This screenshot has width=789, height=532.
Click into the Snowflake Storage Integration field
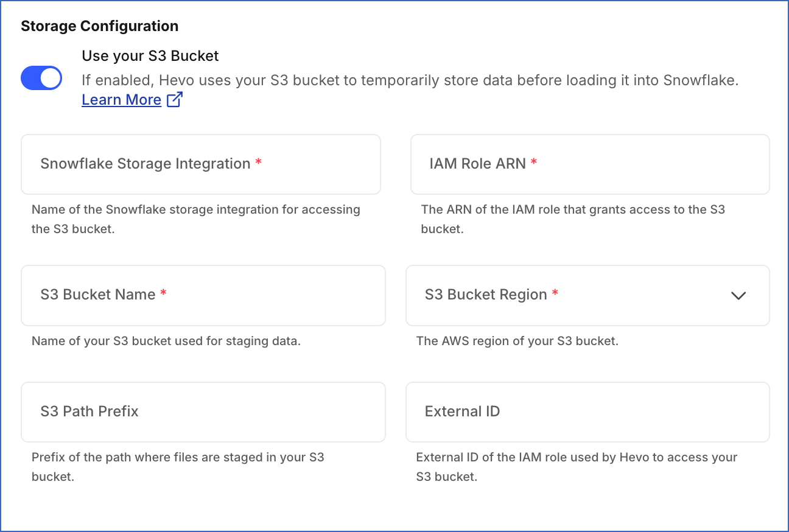pos(201,164)
